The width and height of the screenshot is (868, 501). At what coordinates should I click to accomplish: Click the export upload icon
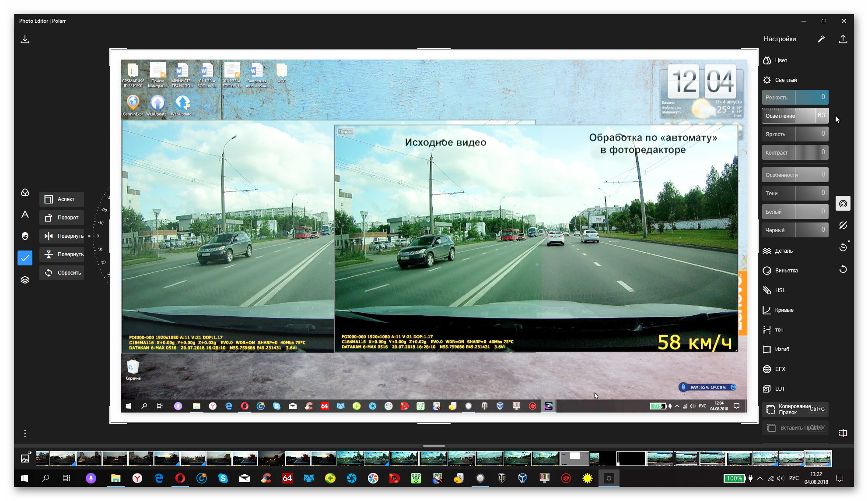pyautogui.click(x=843, y=39)
